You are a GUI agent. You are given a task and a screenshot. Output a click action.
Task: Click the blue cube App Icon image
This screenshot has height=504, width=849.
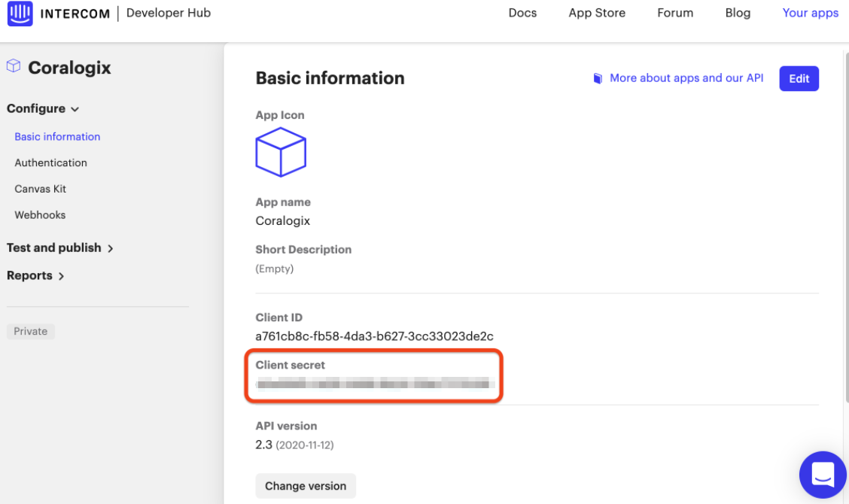tap(281, 152)
